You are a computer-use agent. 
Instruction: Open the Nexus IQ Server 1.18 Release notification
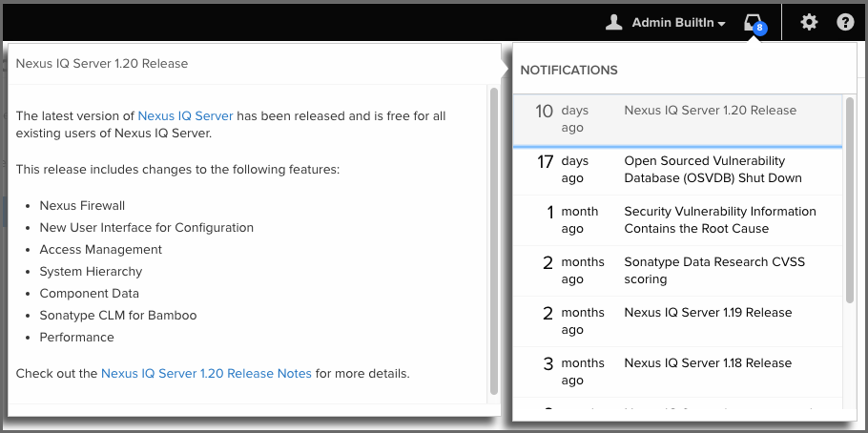(x=677, y=372)
